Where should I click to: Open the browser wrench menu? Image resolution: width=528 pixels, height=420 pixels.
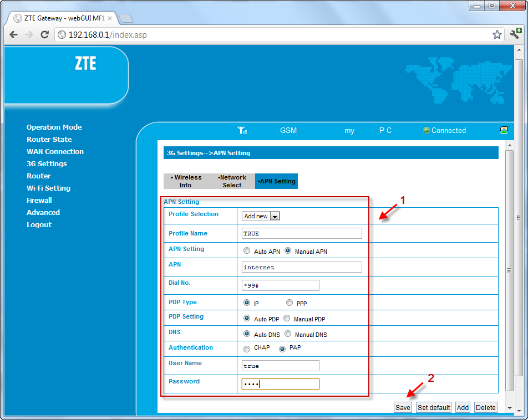point(515,34)
